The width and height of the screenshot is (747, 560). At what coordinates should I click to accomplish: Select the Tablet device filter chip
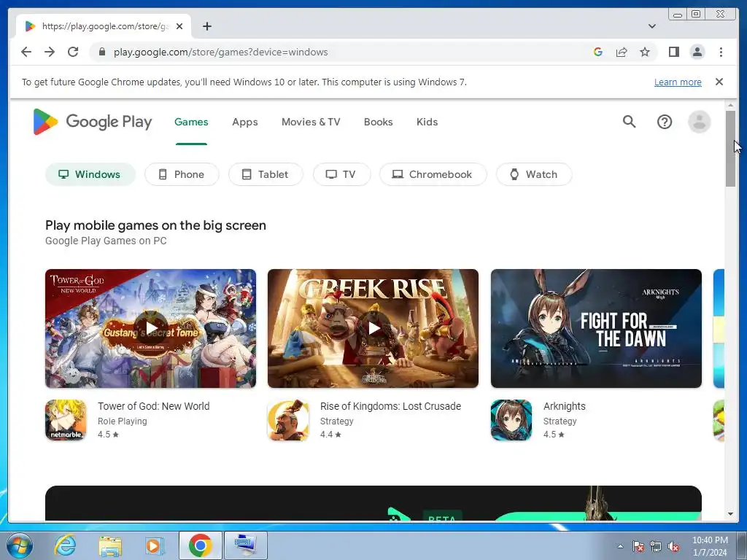click(266, 174)
